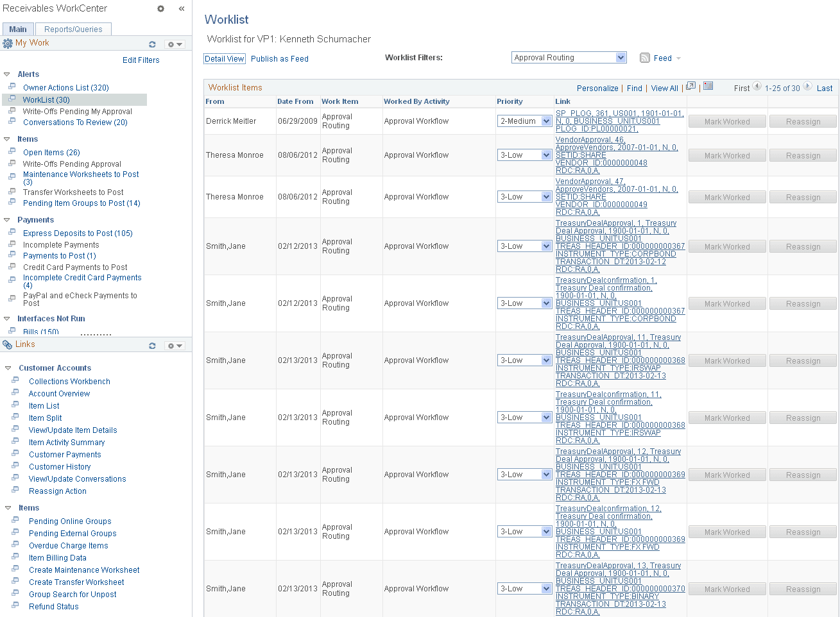Open the Receivables WorkCenter configuration gear
Image resolution: width=840 pixels, height=617 pixels.
click(160, 9)
